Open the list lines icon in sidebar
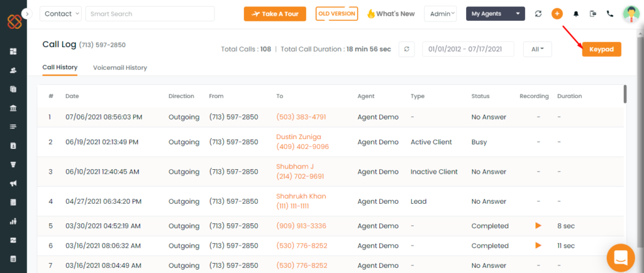Screen dimensions: 644x273 14,126
